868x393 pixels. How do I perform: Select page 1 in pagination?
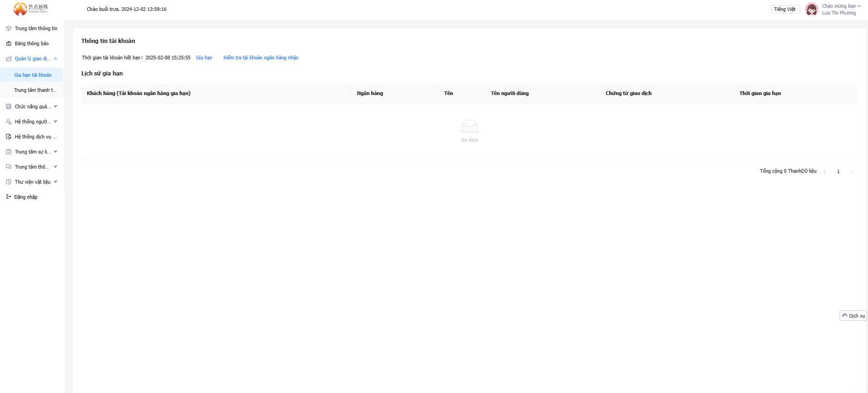(838, 171)
